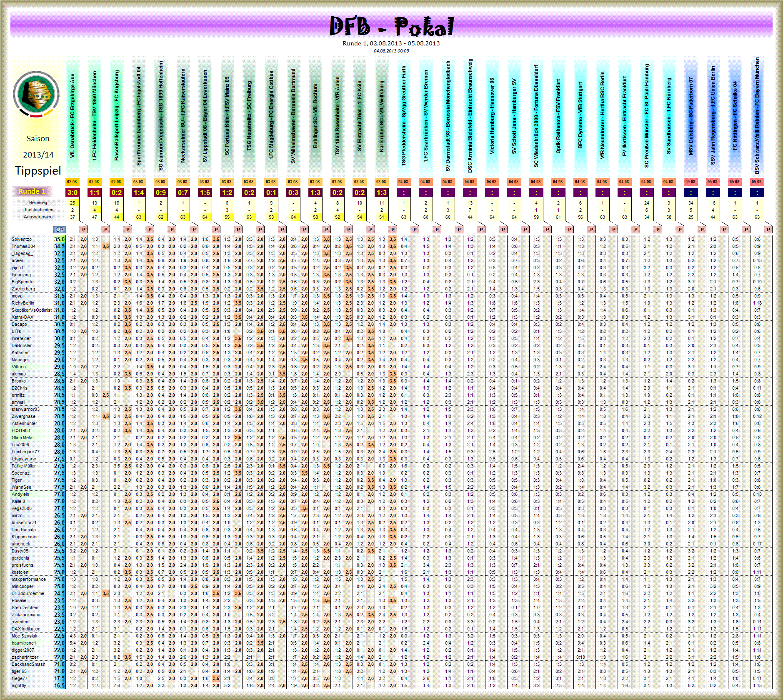Select player name Zuckerberg
783x700 pixels.
[23, 289]
